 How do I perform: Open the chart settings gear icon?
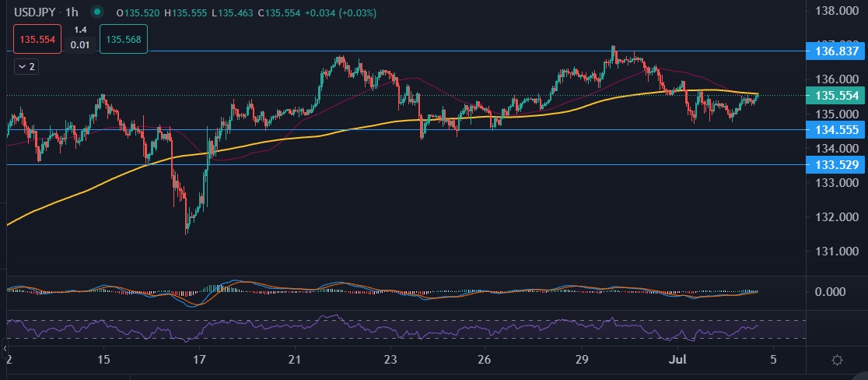tap(837, 360)
